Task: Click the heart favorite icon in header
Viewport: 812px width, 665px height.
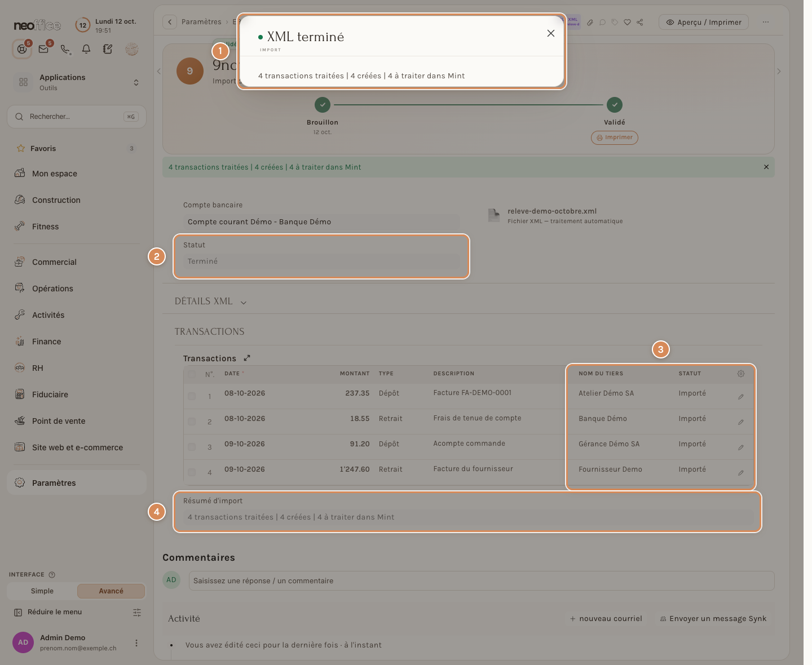Action: coord(627,23)
